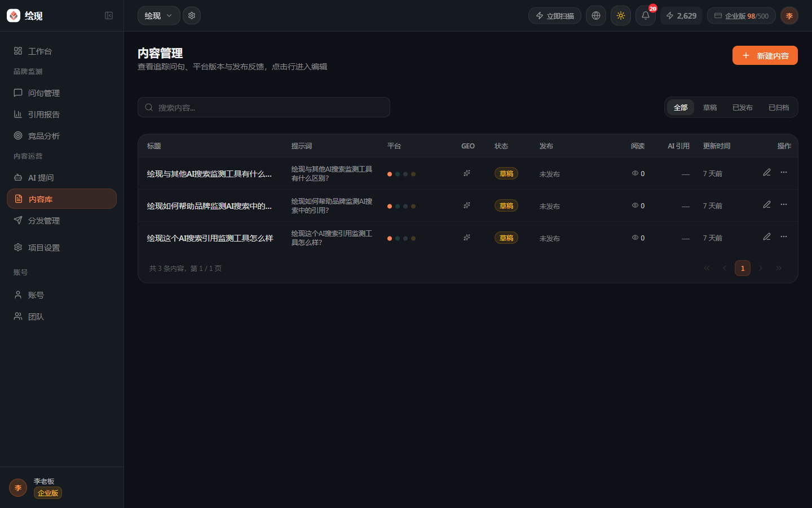
Task: Select 内容库 in sidebar
Action: (x=61, y=199)
